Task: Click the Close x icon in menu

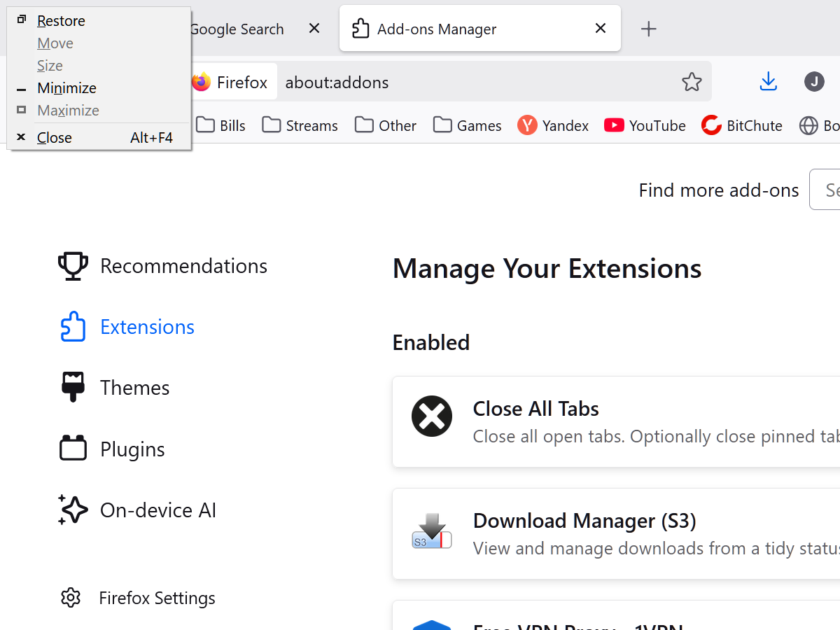Action: pos(21,137)
